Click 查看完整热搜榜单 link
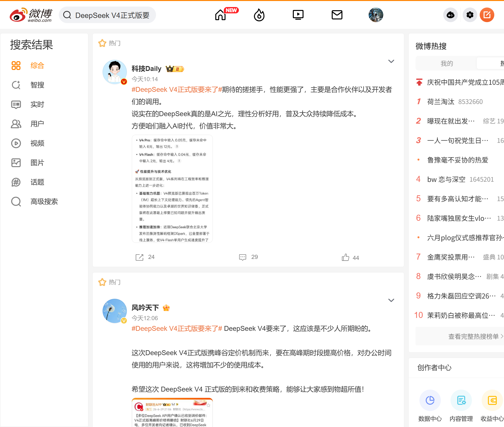 475,336
